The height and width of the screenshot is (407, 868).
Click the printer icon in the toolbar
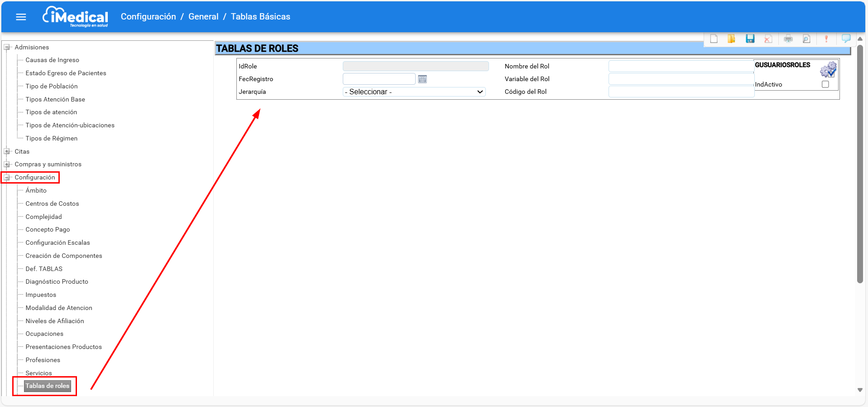click(788, 39)
